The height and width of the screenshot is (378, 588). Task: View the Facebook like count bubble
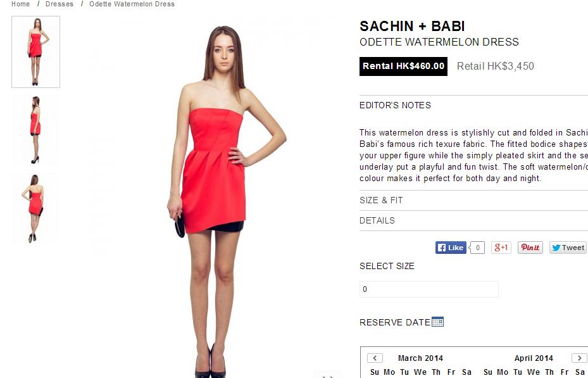point(477,248)
